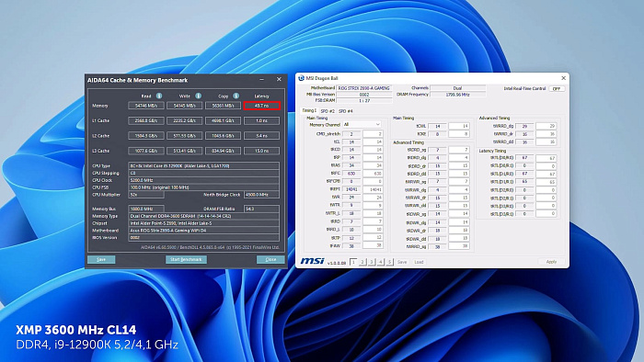
Task: Click the FSB:DRAM 1 : 27 field
Action: pyautogui.click(x=364, y=100)
